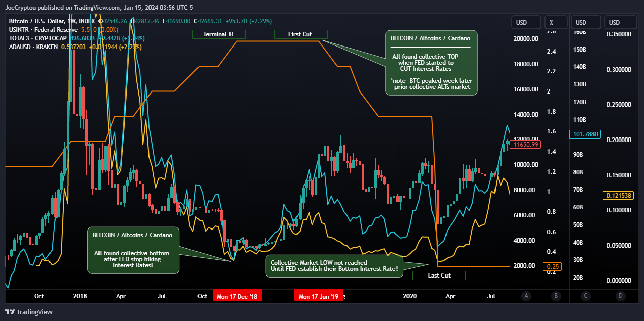
Task: Click the red Mon 17 Jun '19 date marker
Action: click(x=319, y=296)
